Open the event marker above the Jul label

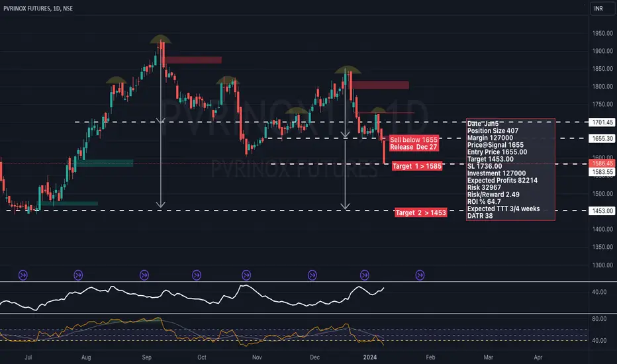[x=23, y=275]
